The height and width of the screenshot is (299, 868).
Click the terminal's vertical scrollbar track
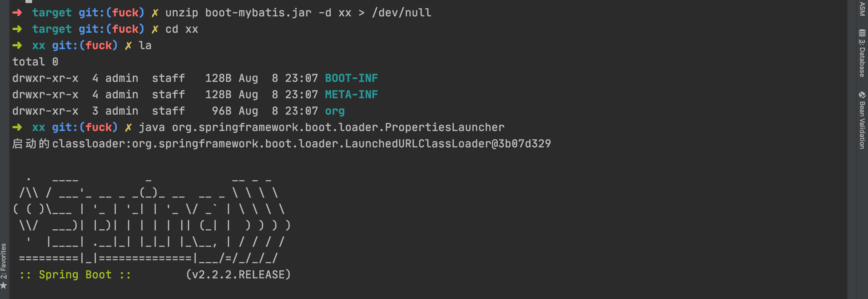851,149
